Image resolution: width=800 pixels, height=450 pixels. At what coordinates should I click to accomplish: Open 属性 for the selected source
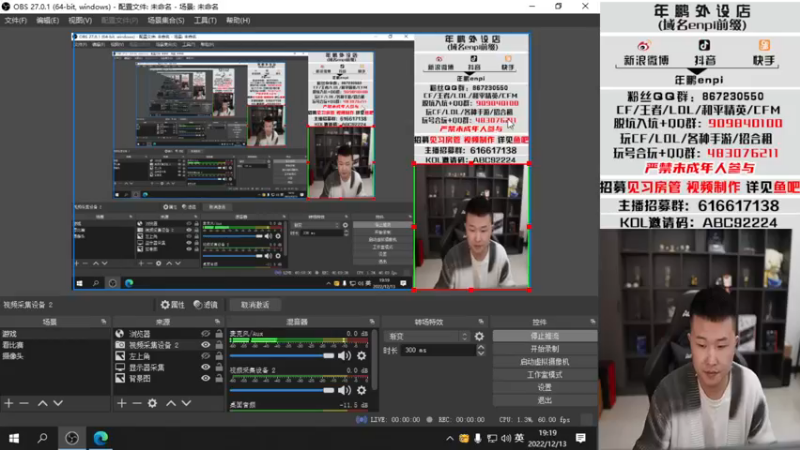[172, 305]
